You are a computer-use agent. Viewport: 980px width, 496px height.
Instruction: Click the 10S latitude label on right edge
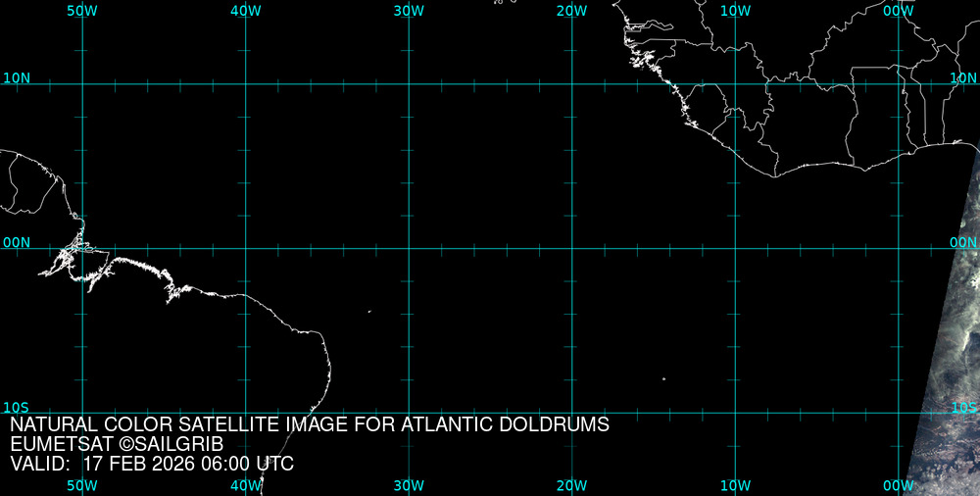pos(964,407)
